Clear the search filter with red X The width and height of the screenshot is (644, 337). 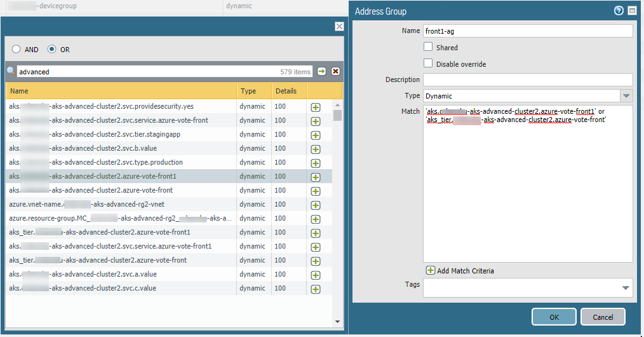[335, 72]
